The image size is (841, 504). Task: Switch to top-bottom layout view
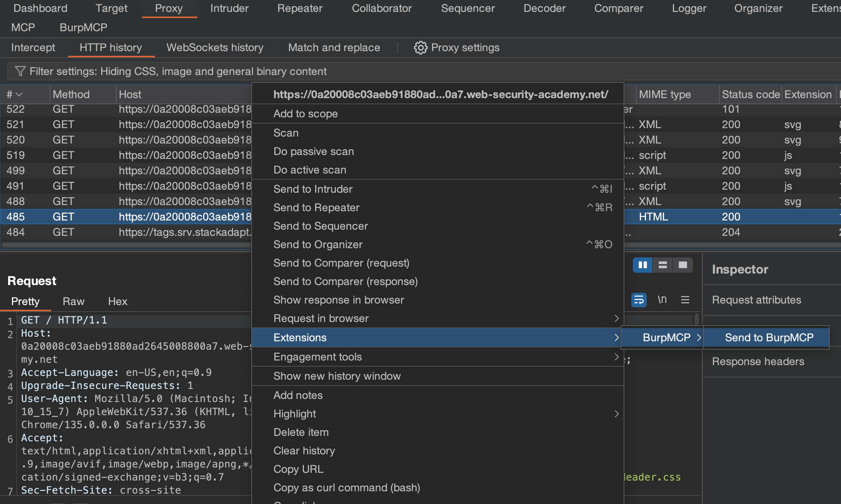pos(662,265)
